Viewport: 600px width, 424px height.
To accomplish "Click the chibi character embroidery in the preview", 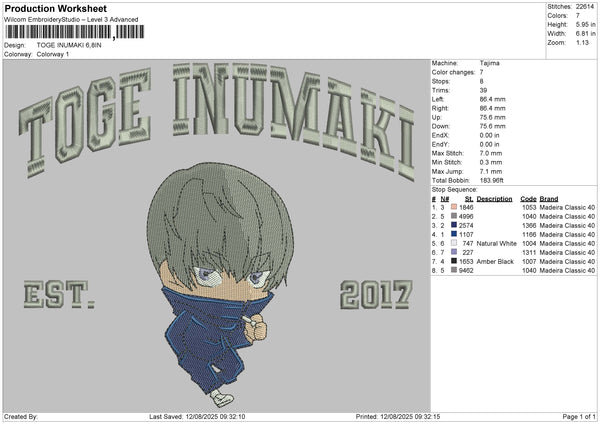I will [x=220, y=285].
